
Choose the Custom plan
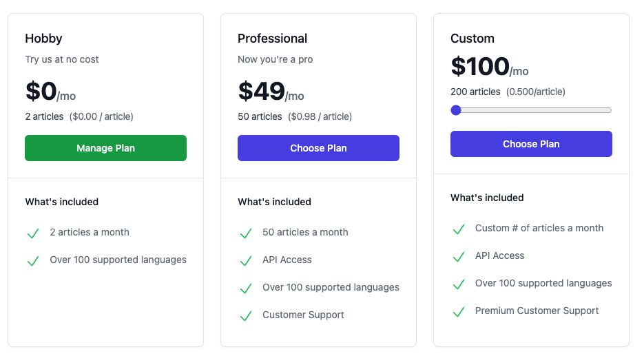(x=531, y=144)
